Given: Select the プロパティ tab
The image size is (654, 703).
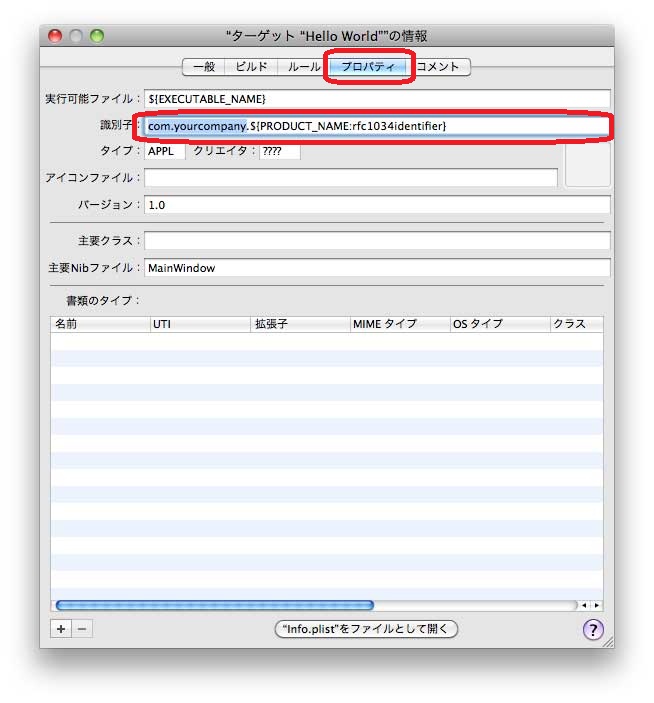Looking at the screenshot, I should (x=368, y=67).
